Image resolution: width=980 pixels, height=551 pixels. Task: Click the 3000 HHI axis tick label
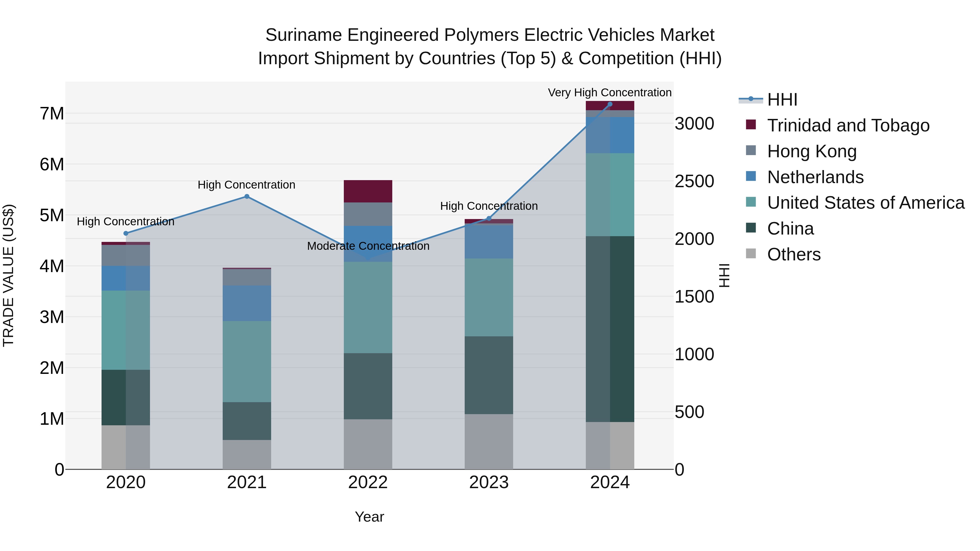[695, 124]
